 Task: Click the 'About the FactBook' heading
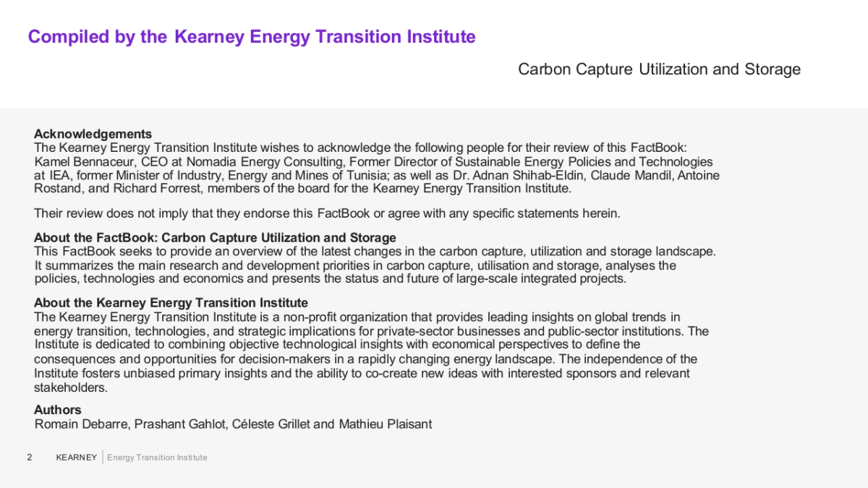(x=215, y=238)
